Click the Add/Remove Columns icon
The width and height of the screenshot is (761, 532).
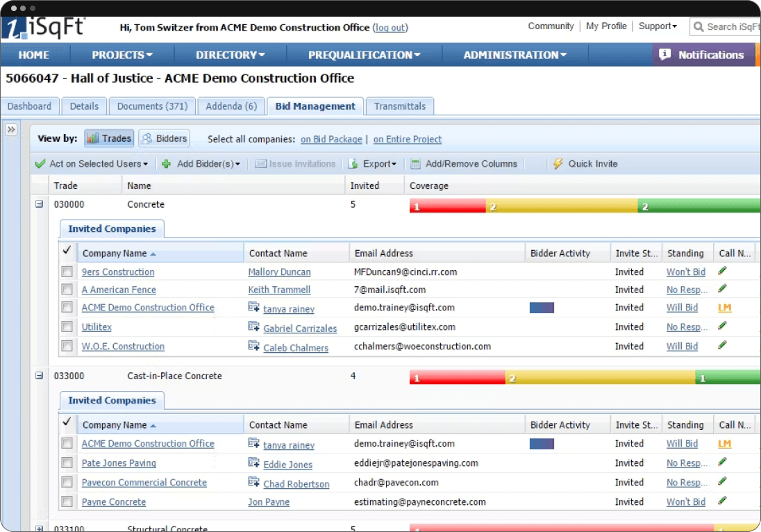[x=416, y=164]
